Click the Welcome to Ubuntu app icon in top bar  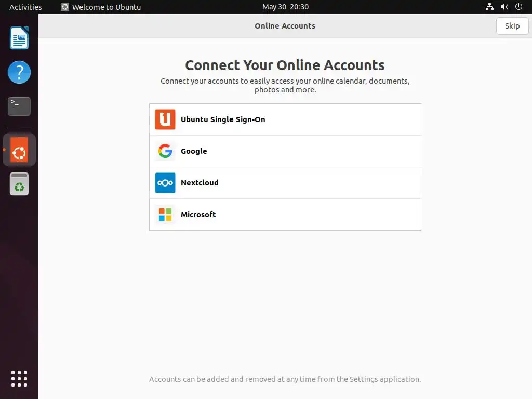pyautogui.click(x=65, y=7)
